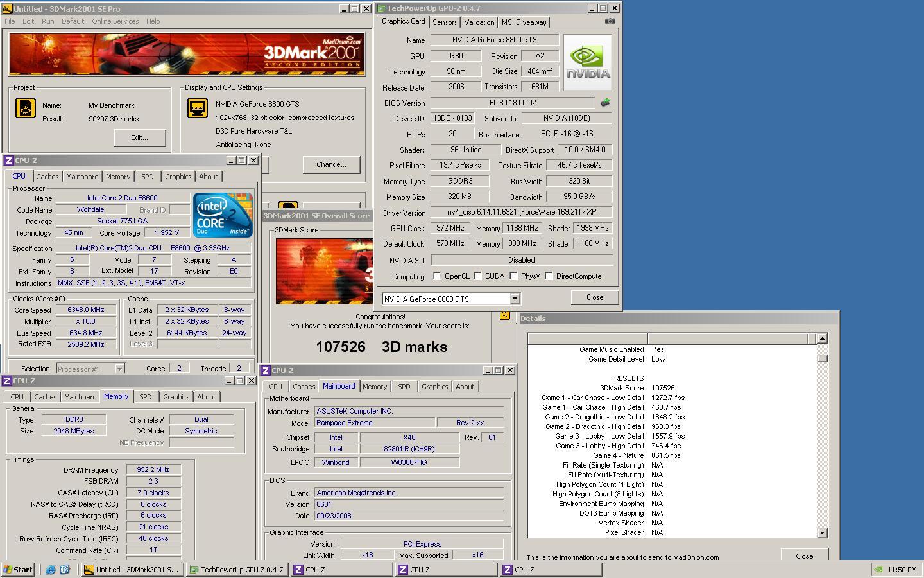Viewport: 924px width, 578px height.
Task: Click the Details list scroll up arrow
Action: click(823, 338)
